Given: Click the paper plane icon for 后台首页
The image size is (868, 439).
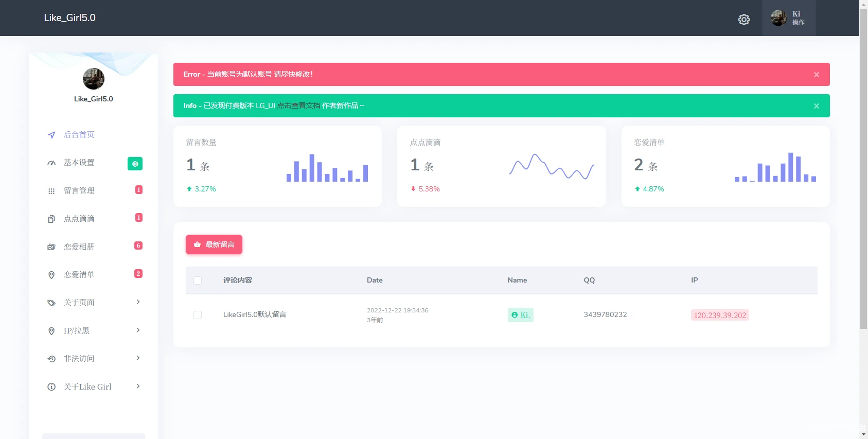Looking at the screenshot, I should [x=51, y=135].
